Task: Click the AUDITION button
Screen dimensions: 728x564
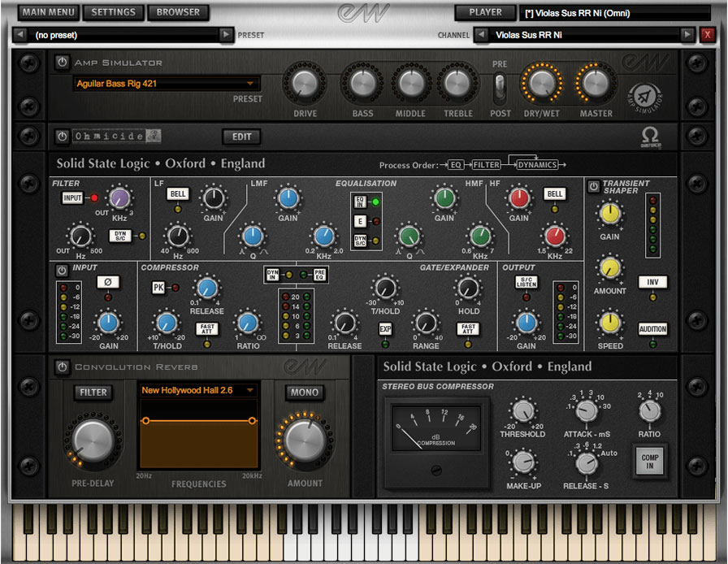Action: coord(652,329)
